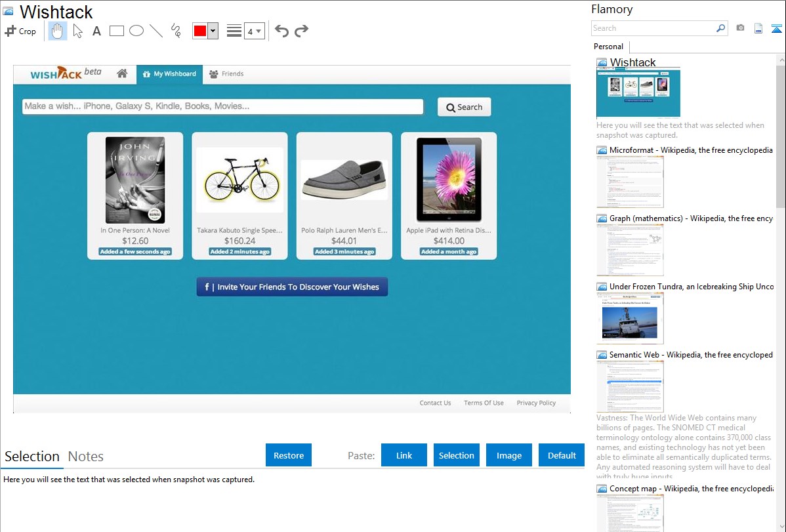Click the Restore button
The image size is (786, 532).
[x=289, y=455]
